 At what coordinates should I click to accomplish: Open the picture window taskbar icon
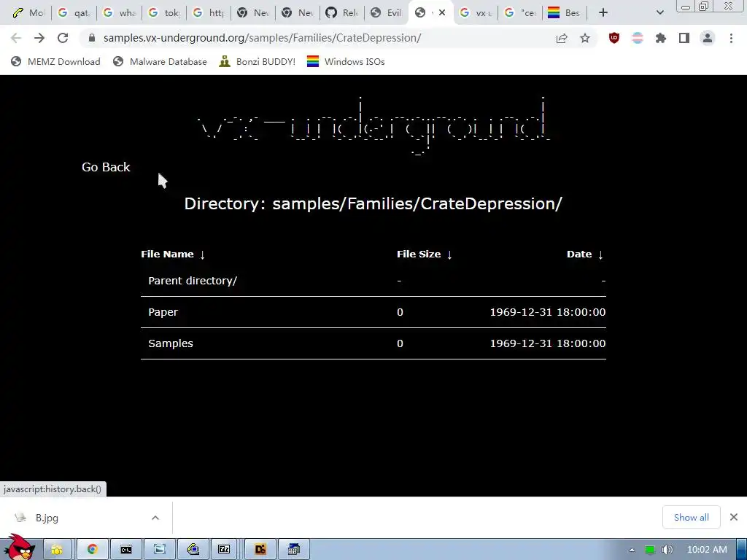click(x=160, y=550)
